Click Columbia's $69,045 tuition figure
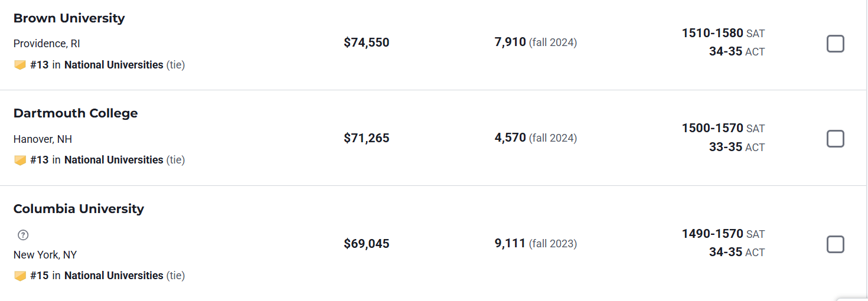 pos(367,244)
